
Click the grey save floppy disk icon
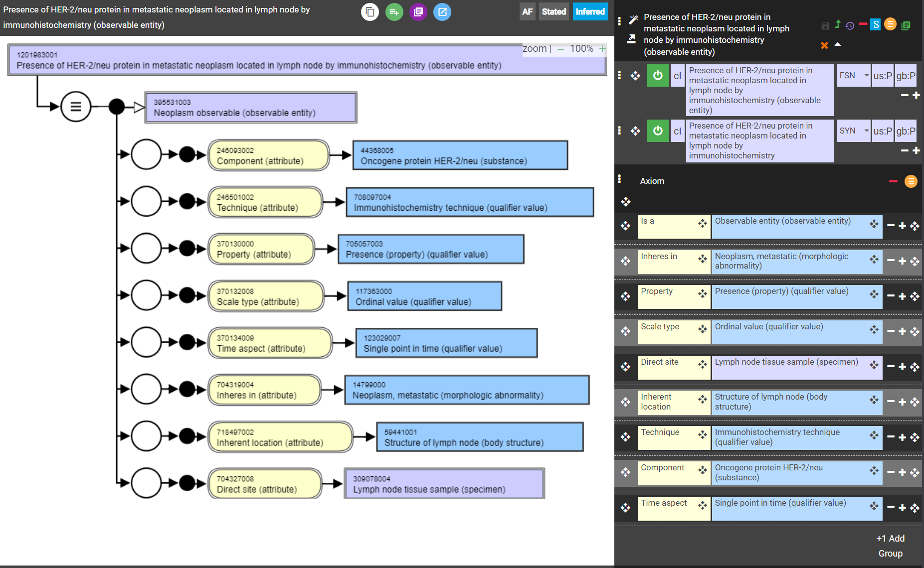coord(825,25)
